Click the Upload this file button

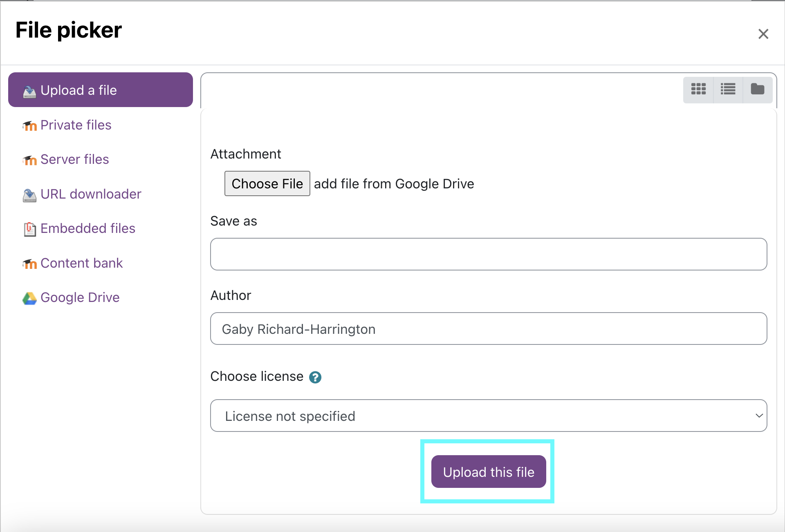coord(488,472)
